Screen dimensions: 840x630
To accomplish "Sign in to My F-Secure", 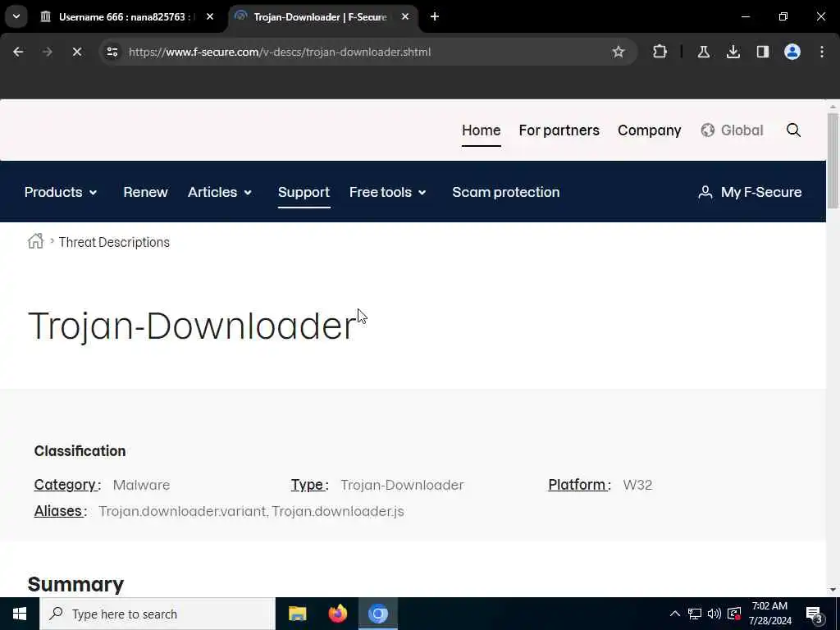I will pos(750,192).
